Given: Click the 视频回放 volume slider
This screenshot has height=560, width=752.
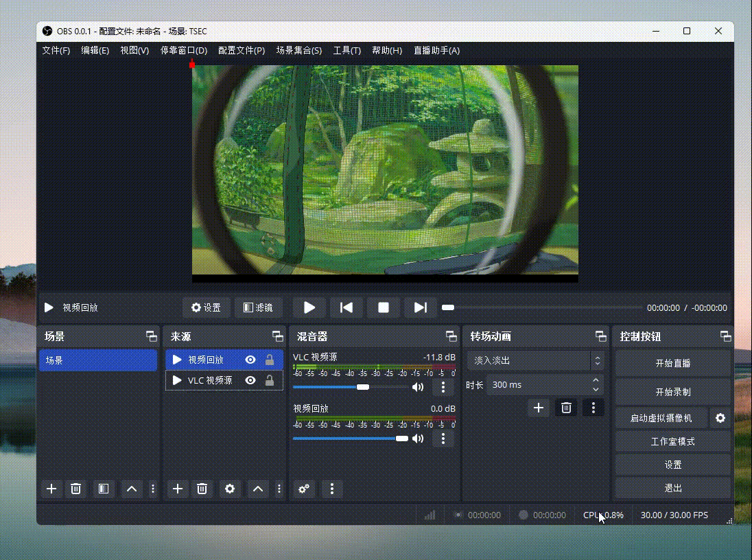Looking at the screenshot, I should 350,439.
